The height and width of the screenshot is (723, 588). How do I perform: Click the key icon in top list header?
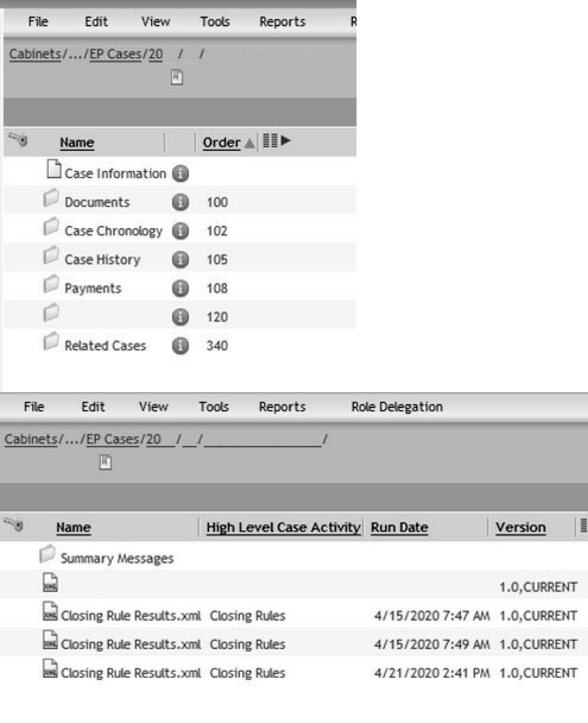(18, 140)
